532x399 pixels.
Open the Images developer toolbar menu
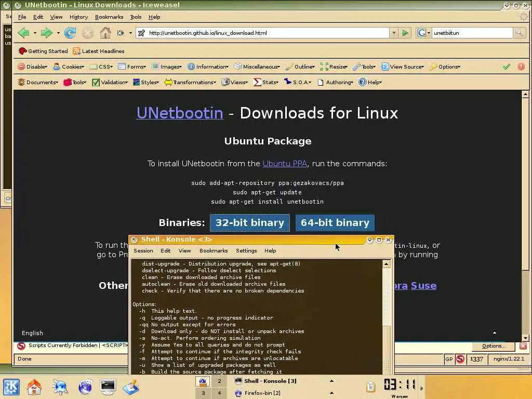[x=167, y=66]
